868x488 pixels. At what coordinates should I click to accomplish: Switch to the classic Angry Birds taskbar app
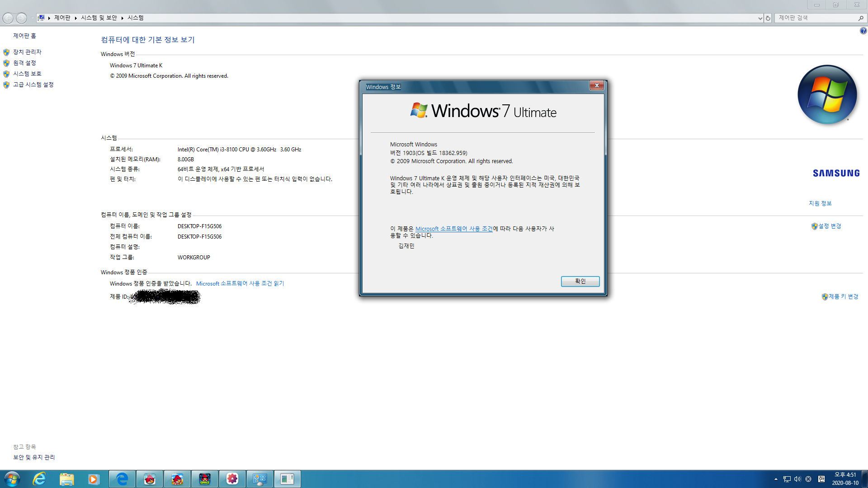pyautogui.click(x=150, y=479)
